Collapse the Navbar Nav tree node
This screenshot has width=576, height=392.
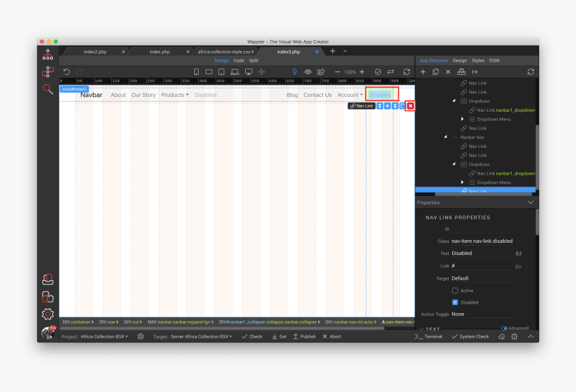(x=445, y=137)
